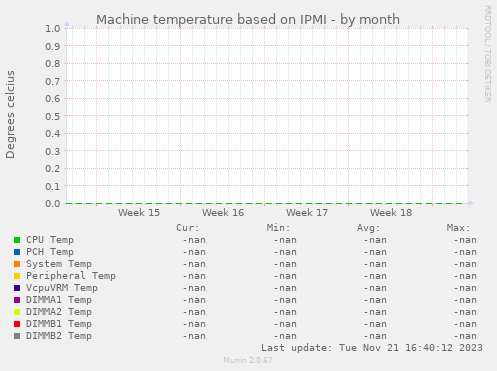
Task: Select the DIMMB1 Temp legend label
Action: coord(59,324)
